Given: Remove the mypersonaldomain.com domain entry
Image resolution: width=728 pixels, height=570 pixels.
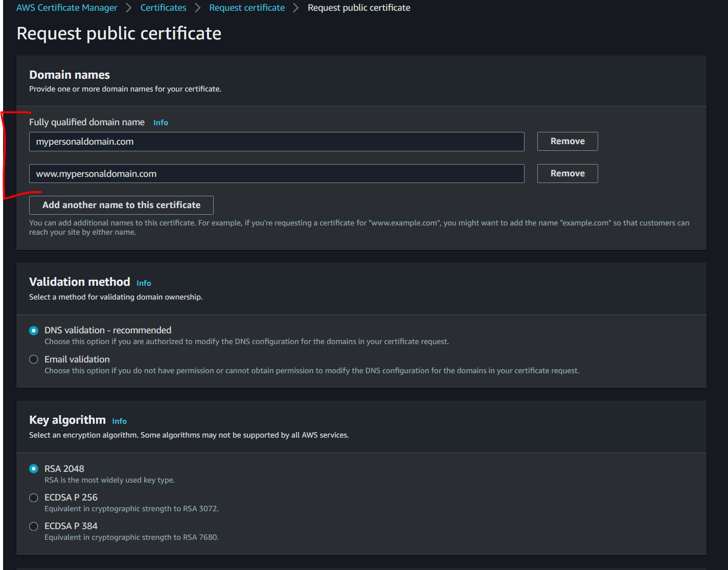Looking at the screenshot, I should click(567, 141).
